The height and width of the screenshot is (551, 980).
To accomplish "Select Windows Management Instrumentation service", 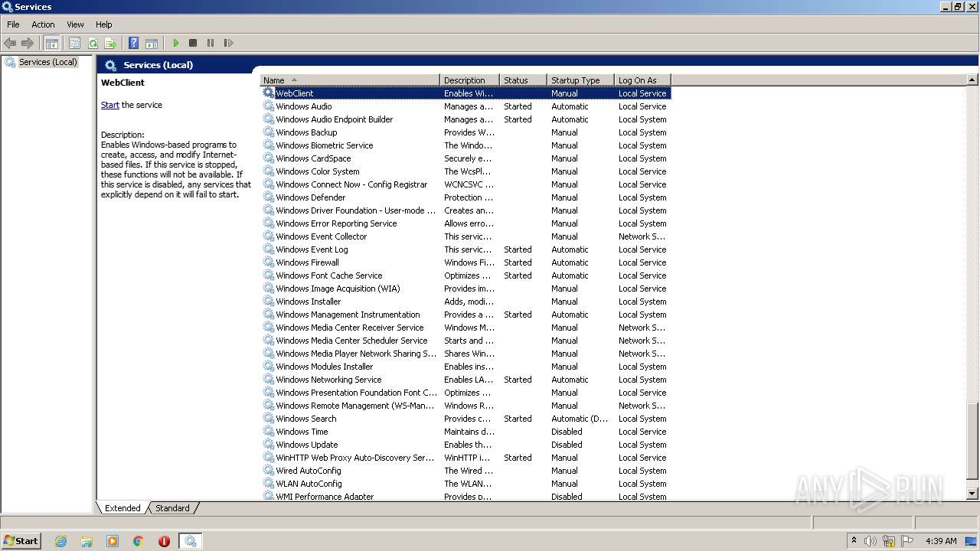I will (x=465, y=315).
